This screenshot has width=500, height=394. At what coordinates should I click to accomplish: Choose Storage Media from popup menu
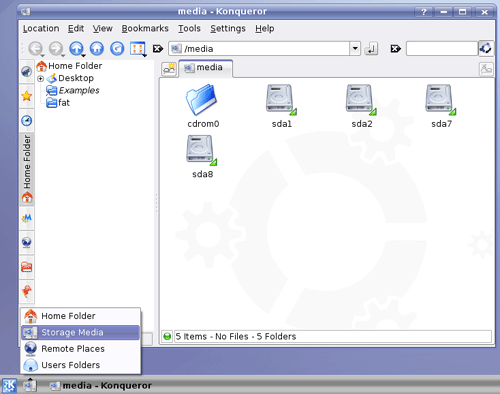click(80, 332)
